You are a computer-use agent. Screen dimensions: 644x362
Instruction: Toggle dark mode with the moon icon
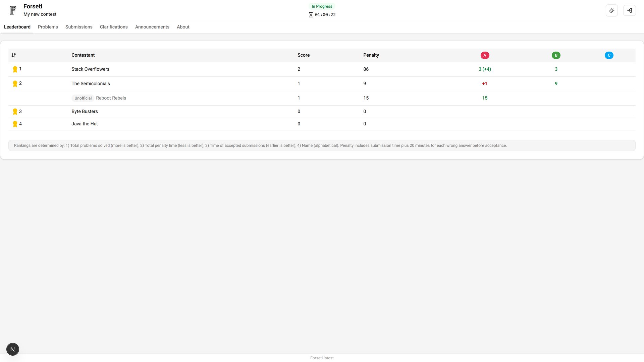(x=611, y=10)
